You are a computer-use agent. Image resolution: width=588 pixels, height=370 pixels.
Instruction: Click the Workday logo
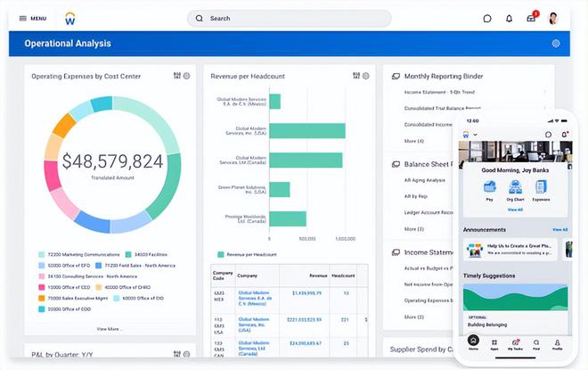(x=69, y=19)
